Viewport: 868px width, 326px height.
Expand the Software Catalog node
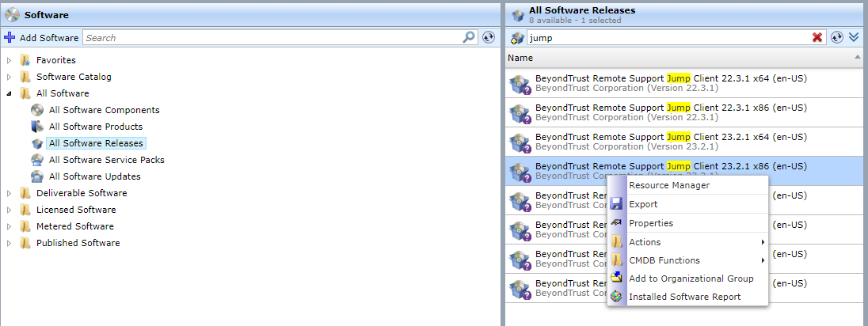tap(9, 77)
